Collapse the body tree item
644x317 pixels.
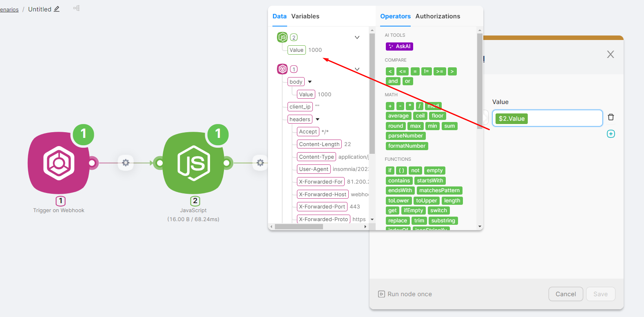point(310,82)
